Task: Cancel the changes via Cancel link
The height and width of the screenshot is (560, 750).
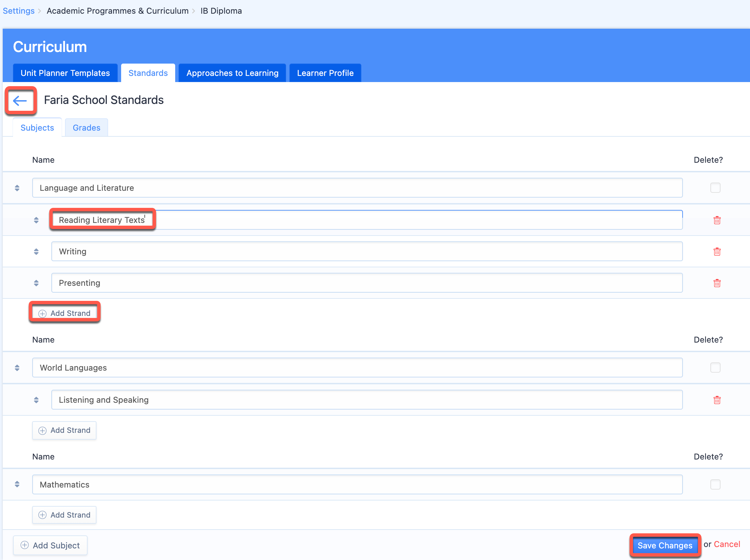Action: click(727, 544)
